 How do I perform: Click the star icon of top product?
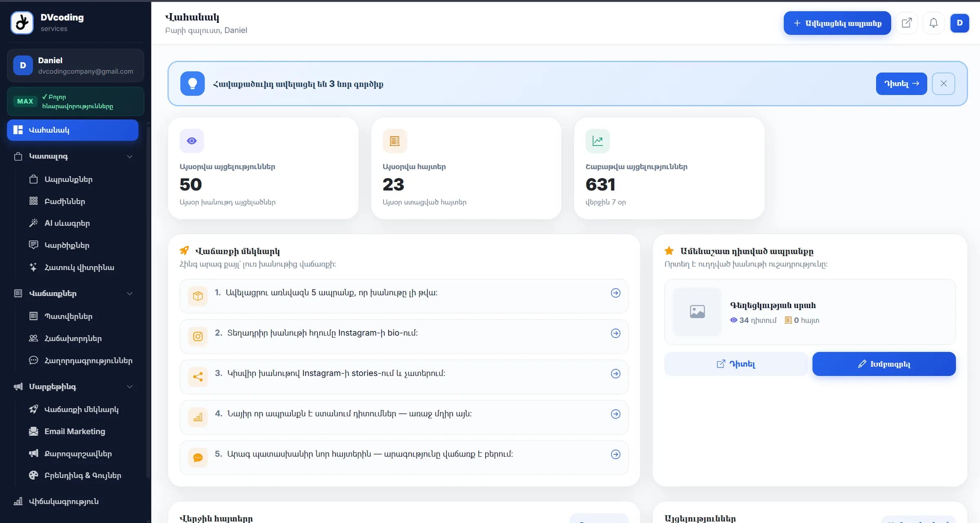669,250
